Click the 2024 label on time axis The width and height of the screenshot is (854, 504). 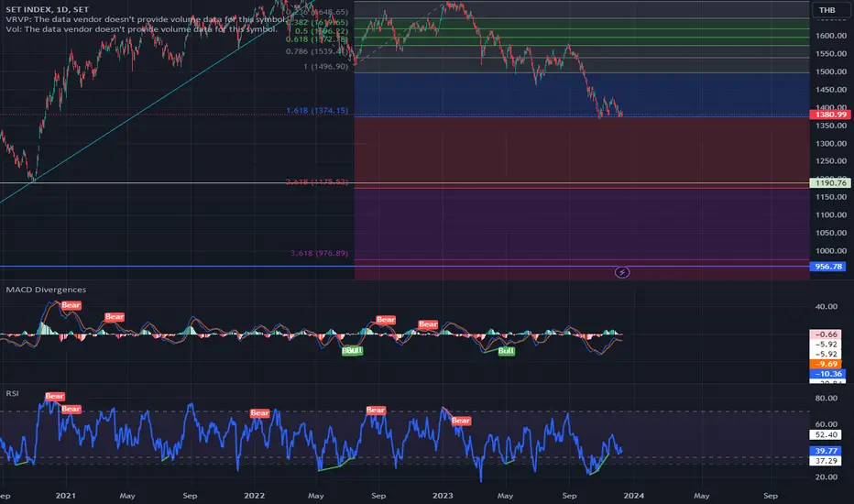click(633, 495)
